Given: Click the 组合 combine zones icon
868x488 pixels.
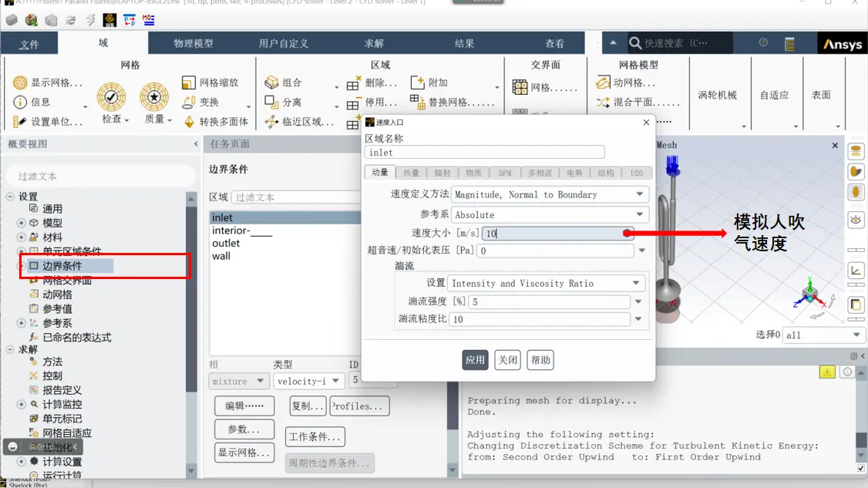Looking at the screenshot, I should coord(271,82).
